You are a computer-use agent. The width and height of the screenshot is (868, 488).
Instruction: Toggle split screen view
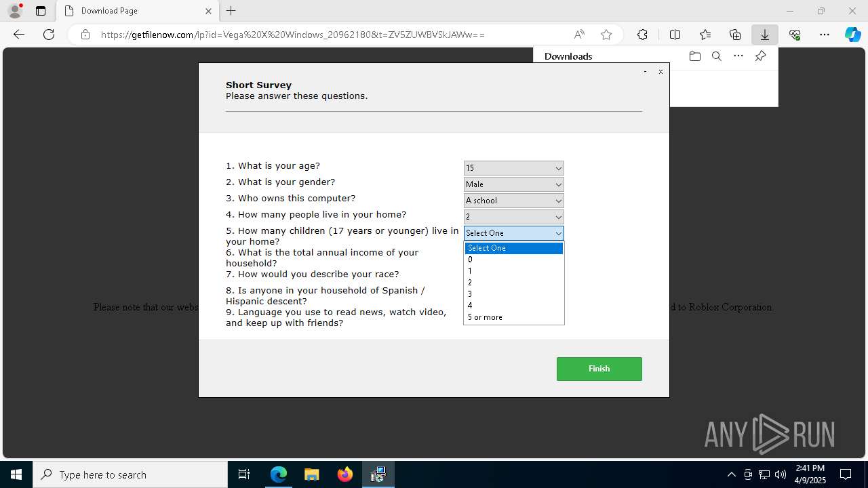pyautogui.click(x=675, y=35)
